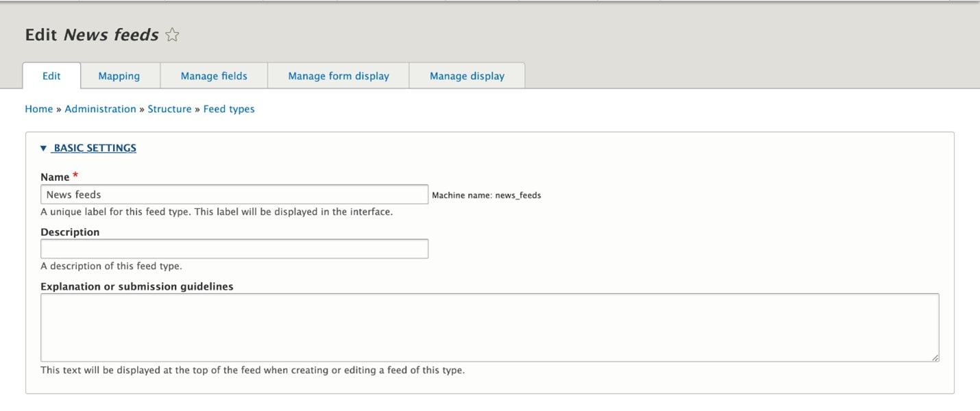The width and height of the screenshot is (980, 411).
Task: Go to the Manage form display tab
Action: [339, 76]
